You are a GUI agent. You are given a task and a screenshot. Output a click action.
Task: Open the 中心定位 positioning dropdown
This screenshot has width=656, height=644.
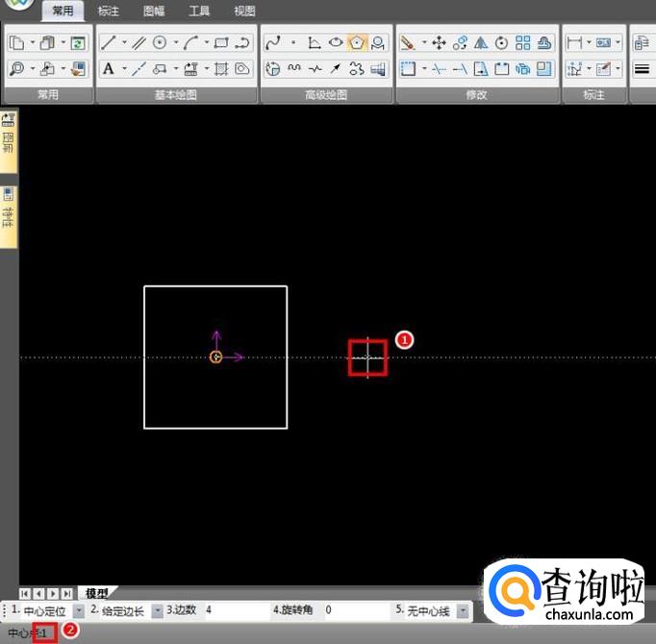tap(79, 610)
